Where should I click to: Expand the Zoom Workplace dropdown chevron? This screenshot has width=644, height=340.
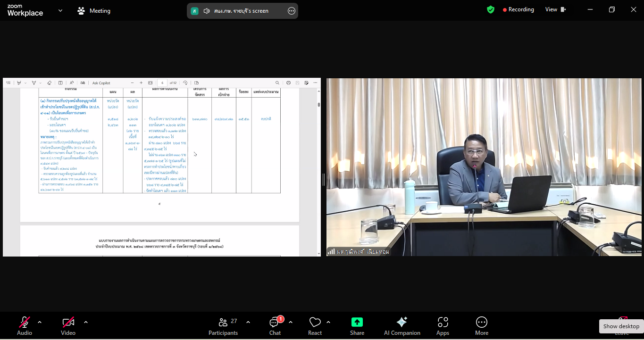(x=60, y=10)
